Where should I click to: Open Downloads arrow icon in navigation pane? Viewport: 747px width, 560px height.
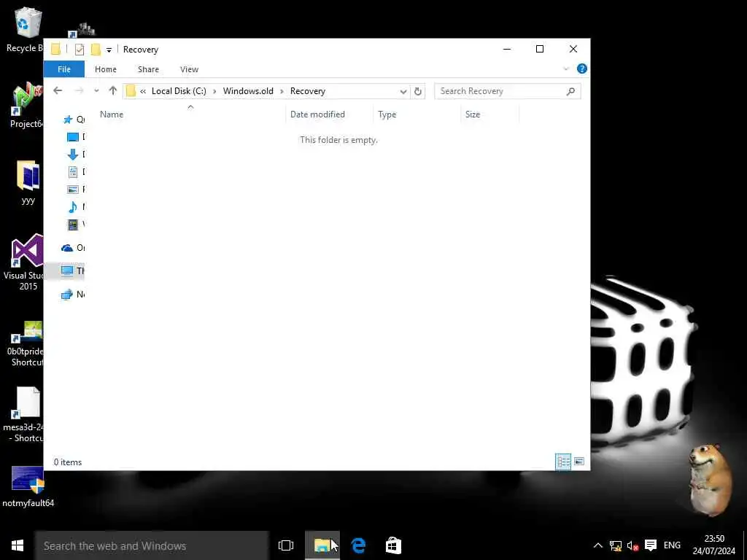[x=72, y=155]
